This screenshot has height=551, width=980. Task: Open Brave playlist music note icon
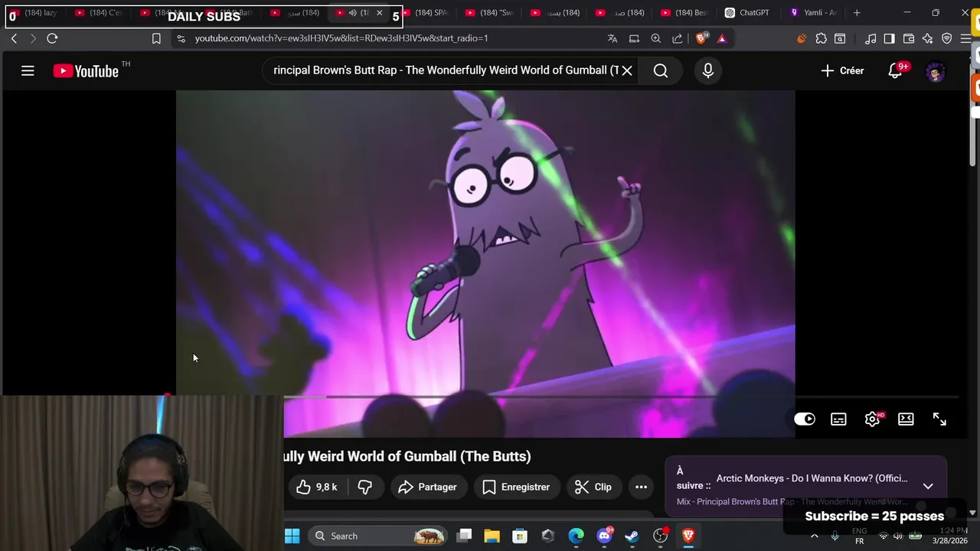pos(871,38)
